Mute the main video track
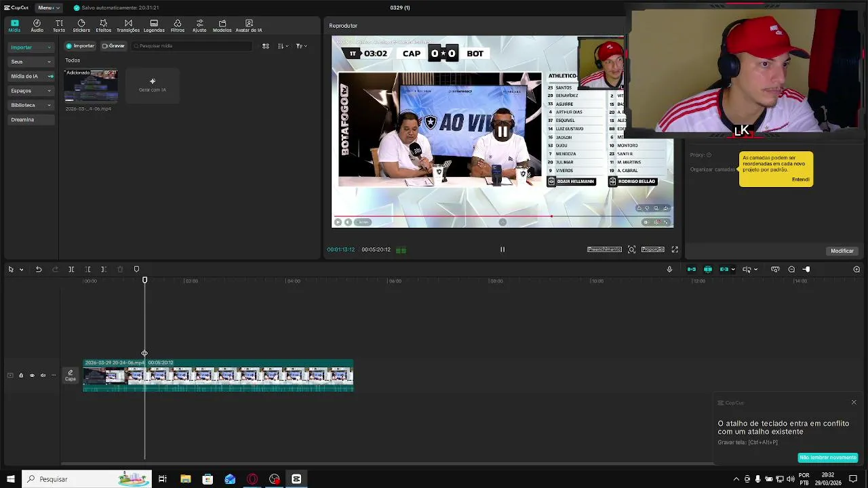Image resolution: width=868 pixels, height=488 pixels. (43, 375)
